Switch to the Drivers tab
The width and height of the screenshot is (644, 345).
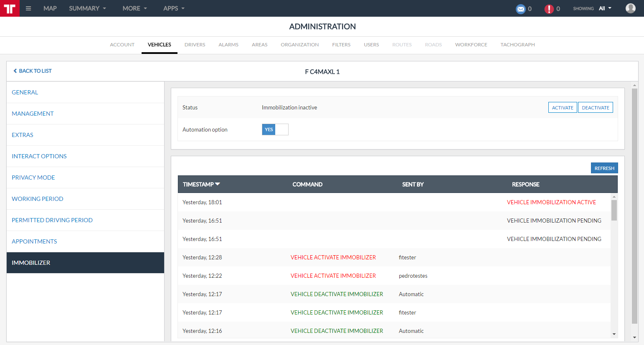pyautogui.click(x=195, y=45)
